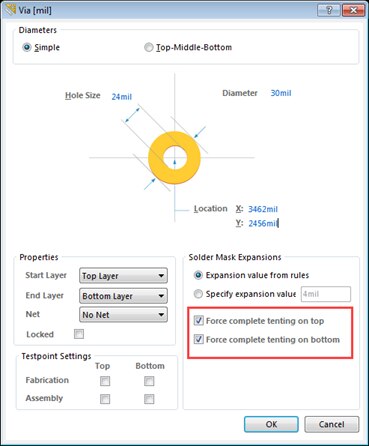The width and height of the screenshot is (369, 446).
Task: Enable Assembly testpoint on Top
Action: (x=105, y=399)
